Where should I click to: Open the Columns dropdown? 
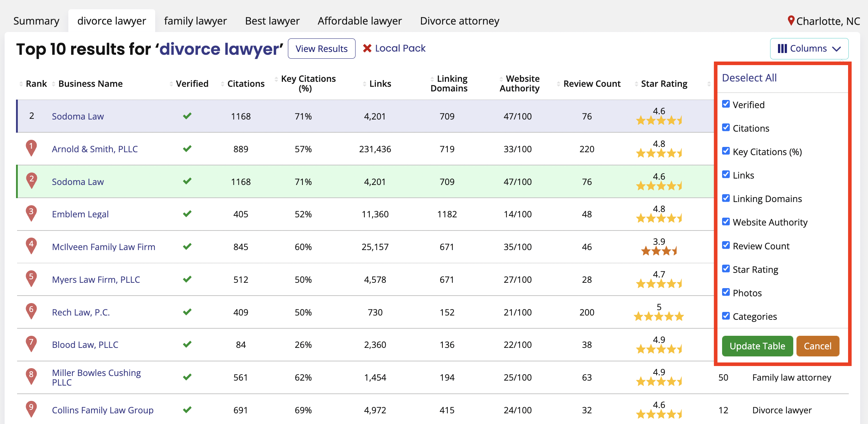(809, 49)
